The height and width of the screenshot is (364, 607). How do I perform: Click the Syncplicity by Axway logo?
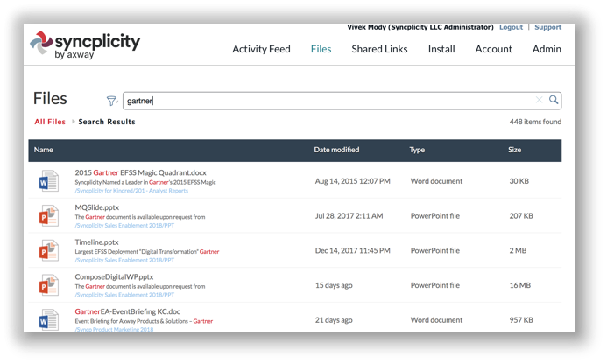click(84, 46)
